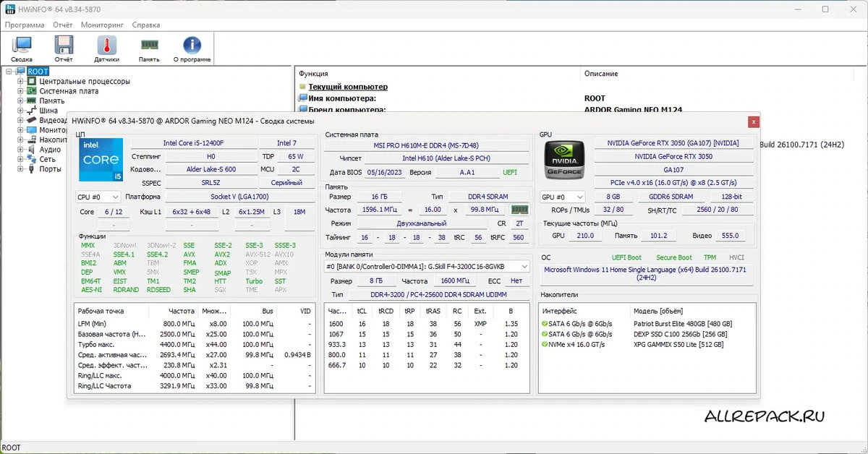The image size is (868, 454).
Task: Open the Справка menu
Action: tap(147, 25)
